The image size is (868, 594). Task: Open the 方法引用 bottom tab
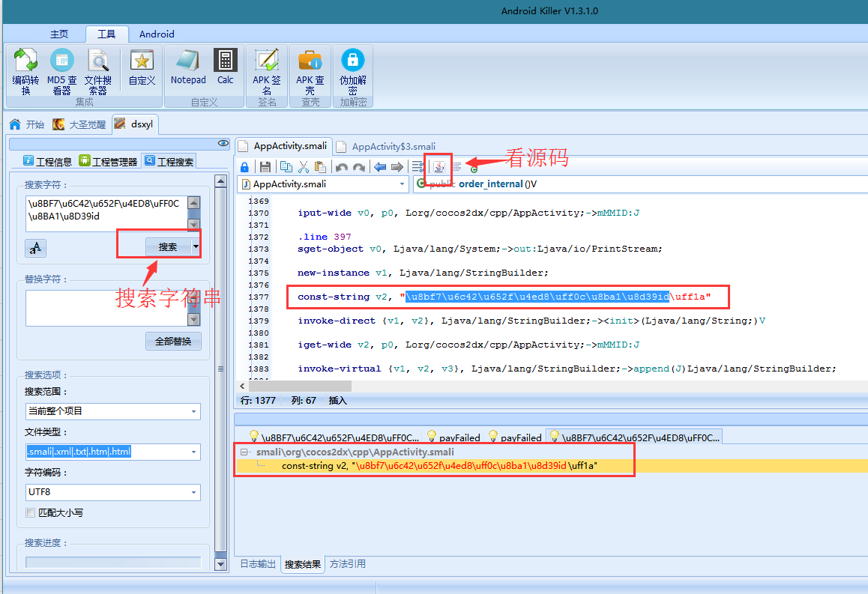[x=348, y=563]
